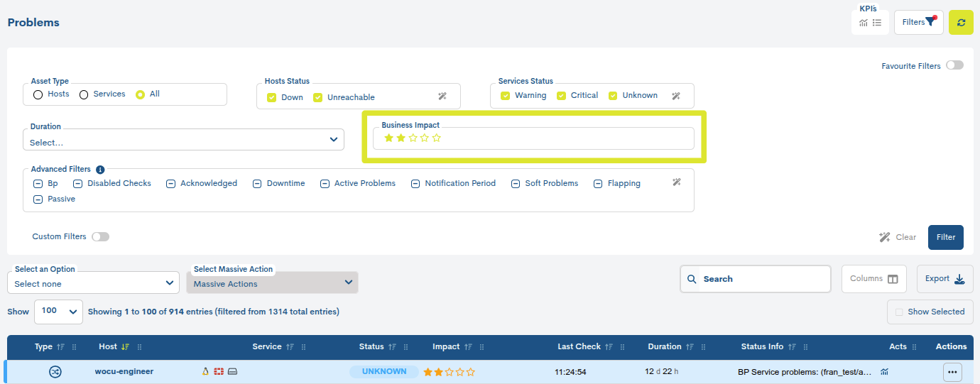980x384 pixels.
Task: Toggle the Favourite Filters switch
Action: pos(954,65)
